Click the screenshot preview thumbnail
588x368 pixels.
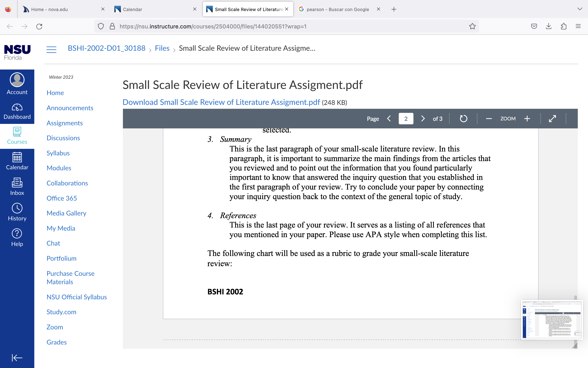pyautogui.click(x=552, y=319)
